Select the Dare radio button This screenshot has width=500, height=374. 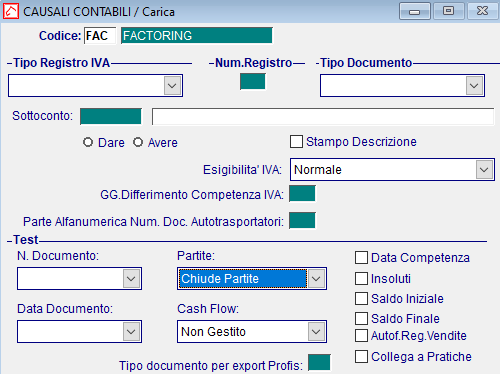tap(88, 142)
